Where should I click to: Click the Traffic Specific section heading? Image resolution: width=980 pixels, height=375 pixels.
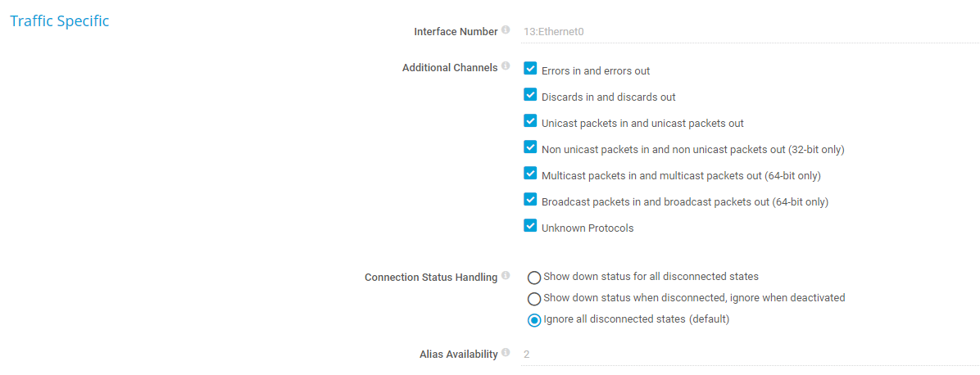pos(59,21)
